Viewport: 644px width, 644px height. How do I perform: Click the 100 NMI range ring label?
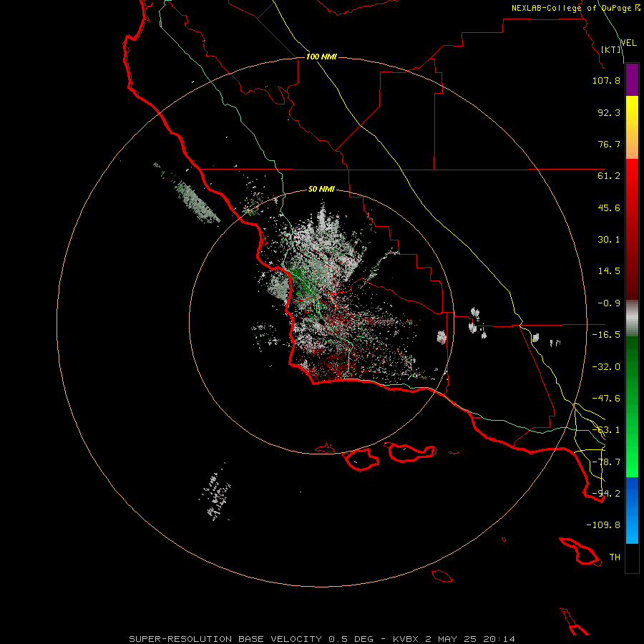[x=321, y=57]
